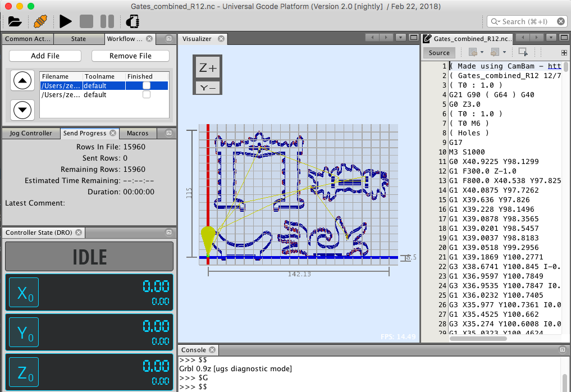Start sending with the Play button

[x=65, y=21]
